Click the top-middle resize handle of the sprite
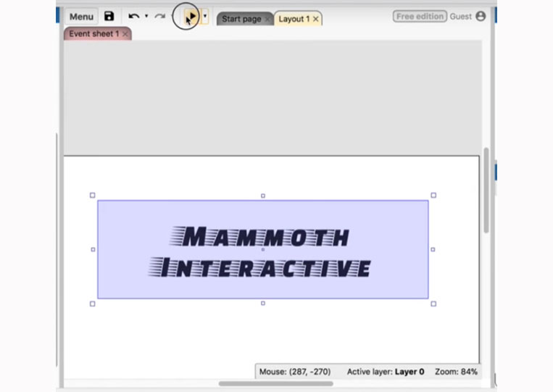The height and width of the screenshot is (392, 553). tap(263, 196)
